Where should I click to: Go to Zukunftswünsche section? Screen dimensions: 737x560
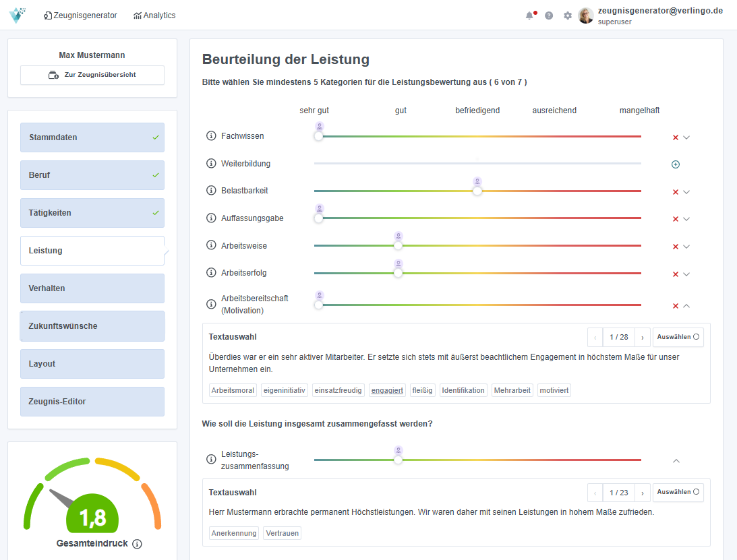coord(92,326)
